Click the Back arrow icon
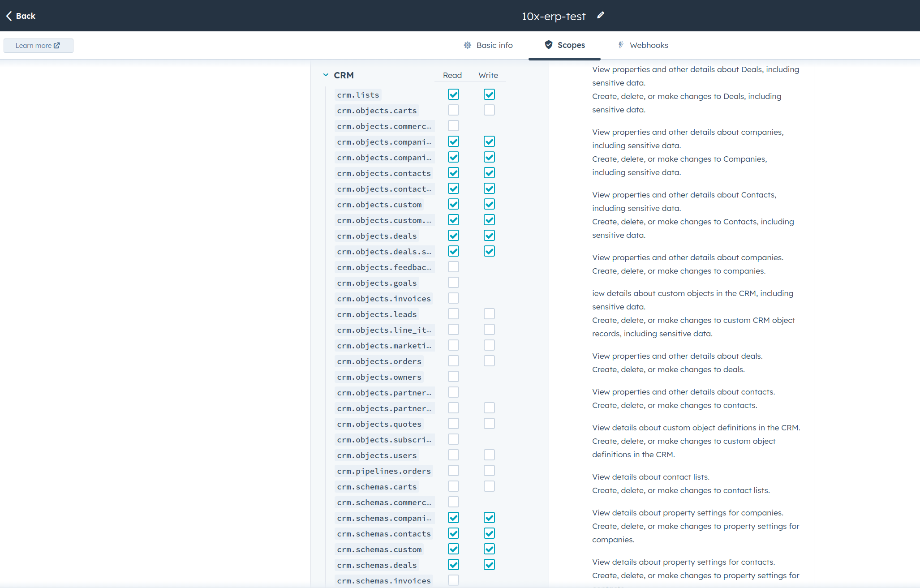920x588 pixels. pos(9,16)
